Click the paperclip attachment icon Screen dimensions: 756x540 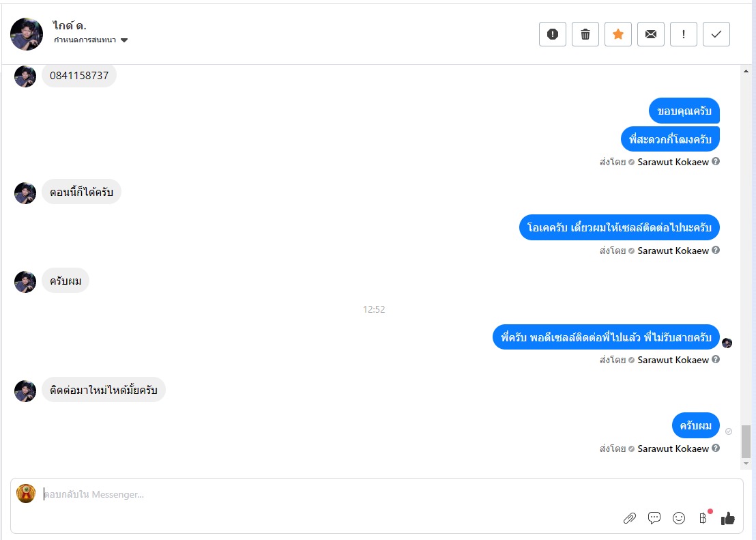pyautogui.click(x=630, y=518)
